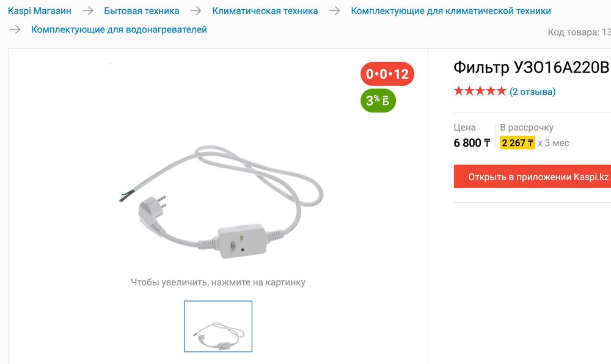The image size is (611, 364).
Task: Click the yellow 2 267 ₸ installment price
Action: click(x=517, y=143)
